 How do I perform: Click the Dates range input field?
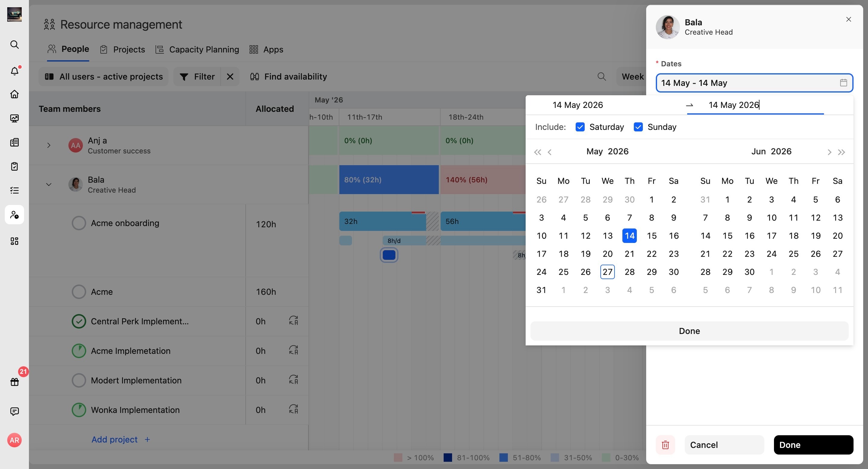[754, 83]
